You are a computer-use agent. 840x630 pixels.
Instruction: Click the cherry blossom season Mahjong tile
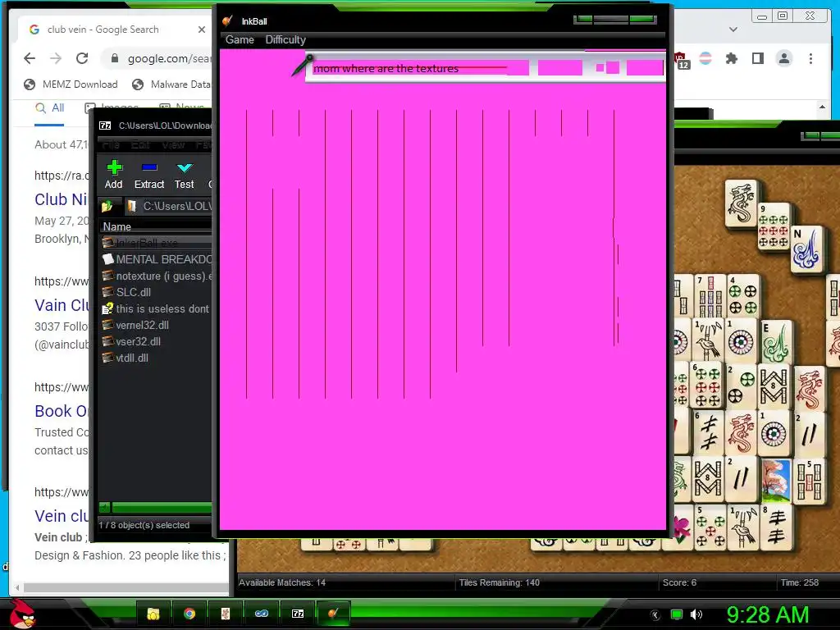(x=776, y=480)
